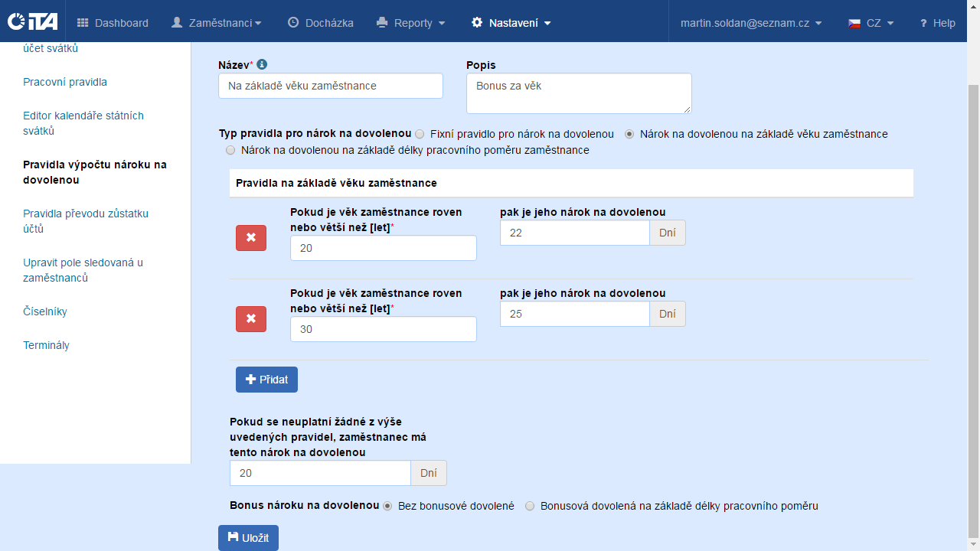Image resolution: width=980 pixels, height=551 pixels.
Task: Open the Nastavení settings dropdown
Action: 511,23
